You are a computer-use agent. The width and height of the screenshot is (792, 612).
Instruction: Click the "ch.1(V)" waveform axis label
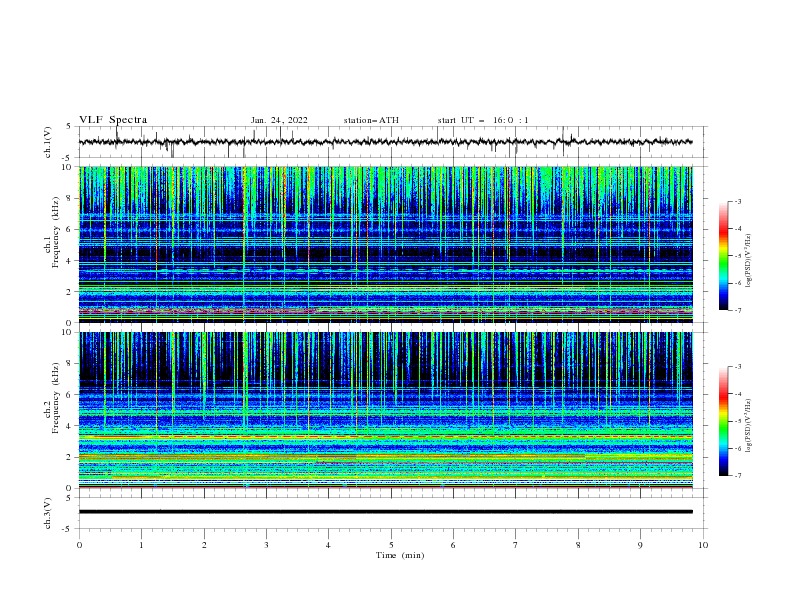pyautogui.click(x=48, y=142)
